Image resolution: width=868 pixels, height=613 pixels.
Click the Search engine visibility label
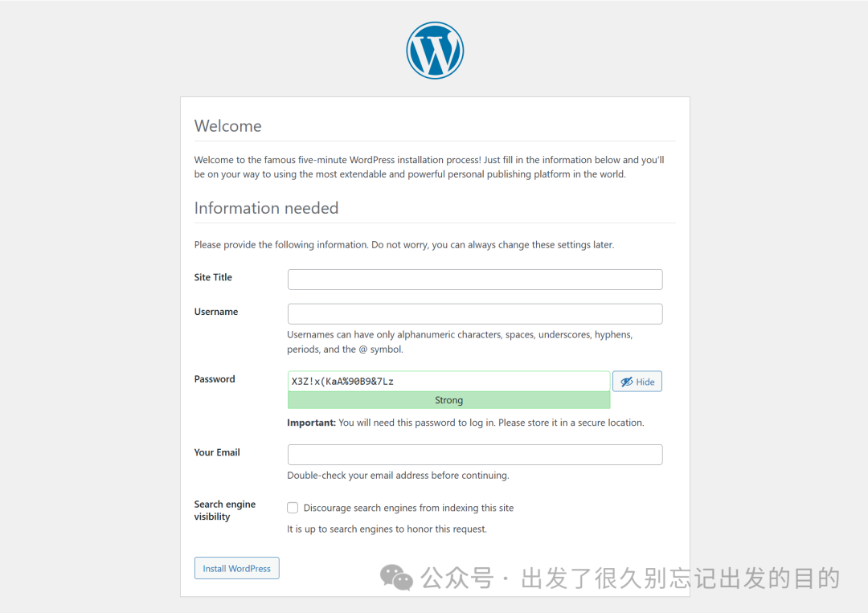(x=224, y=510)
